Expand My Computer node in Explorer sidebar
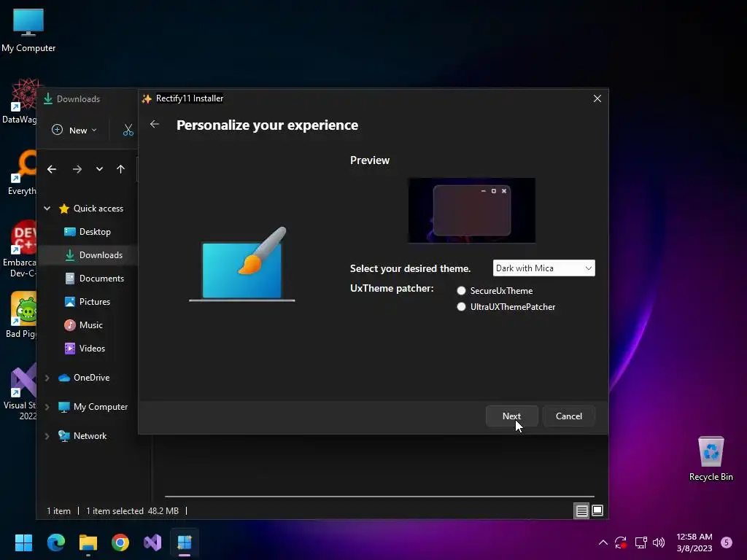Image resolution: width=747 pixels, height=560 pixels. coord(47,407)
